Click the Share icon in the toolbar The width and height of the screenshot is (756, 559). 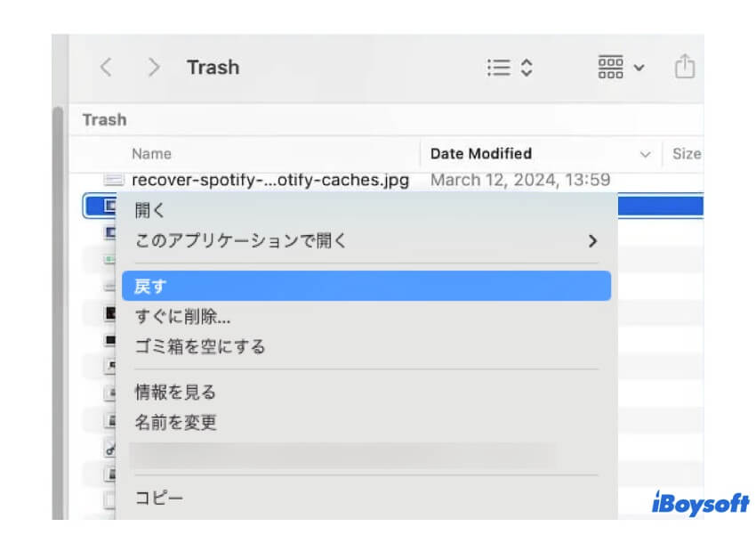click(x=685, y=67)
